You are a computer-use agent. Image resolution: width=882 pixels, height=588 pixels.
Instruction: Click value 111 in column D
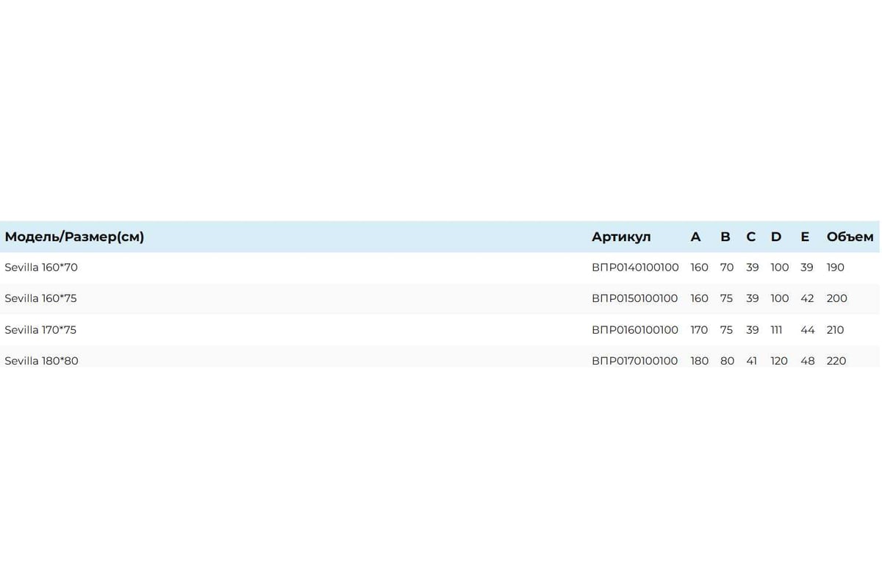click(776, 330)
